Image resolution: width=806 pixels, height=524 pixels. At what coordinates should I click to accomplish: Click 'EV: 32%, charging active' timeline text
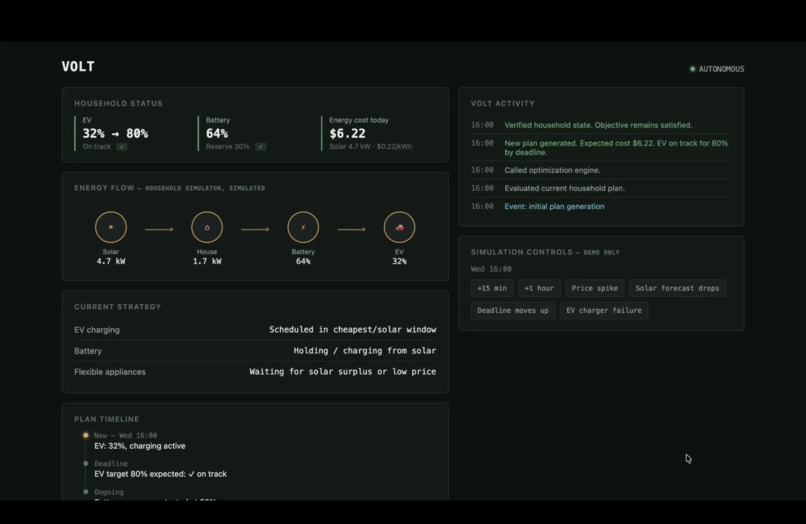pyautogui.click(x=140, y=446)
